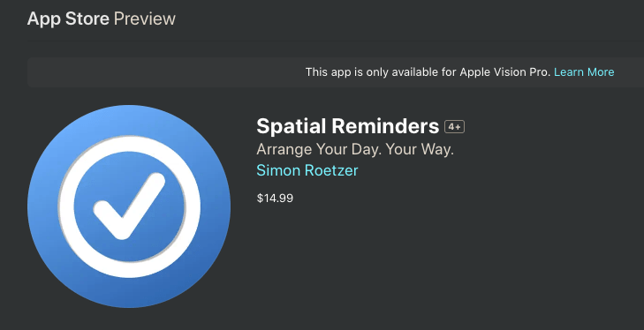Screen dimensions: 644x330
Task: Select the $14.99 price label
Action: point(275,199)
